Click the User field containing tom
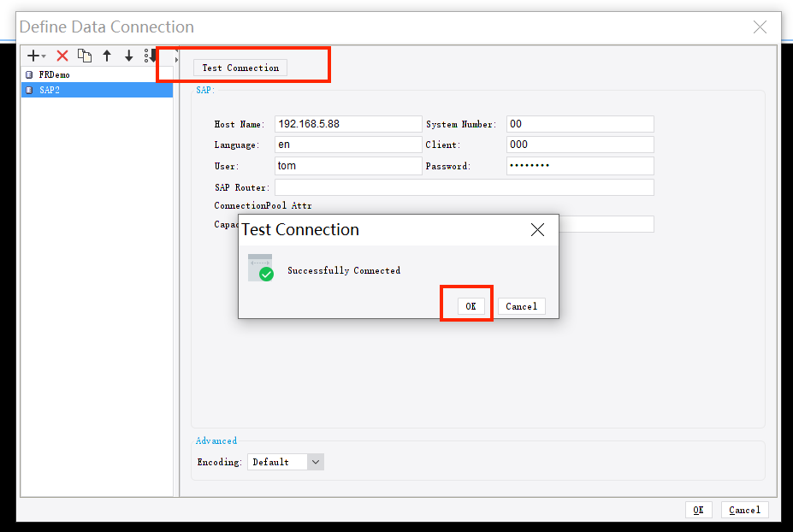 348,166
